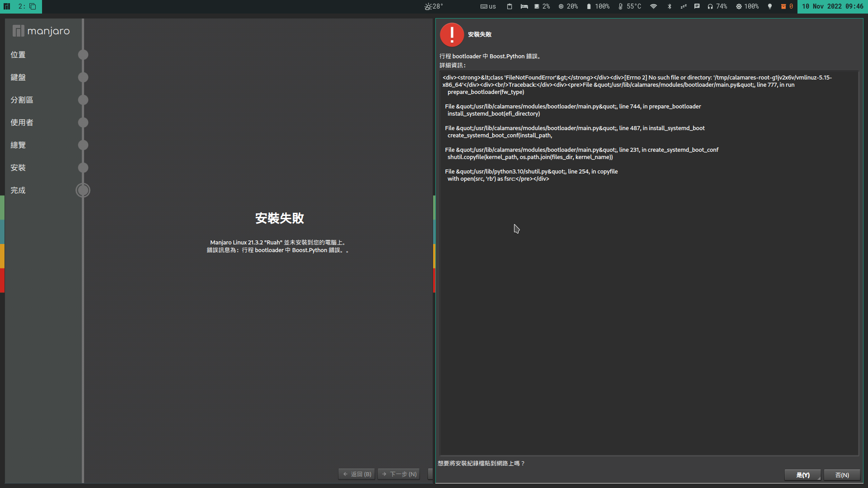Viewport: 868px width, 488px height.
Task: Toggle the night light bulb icon
Action: (769, 6)
